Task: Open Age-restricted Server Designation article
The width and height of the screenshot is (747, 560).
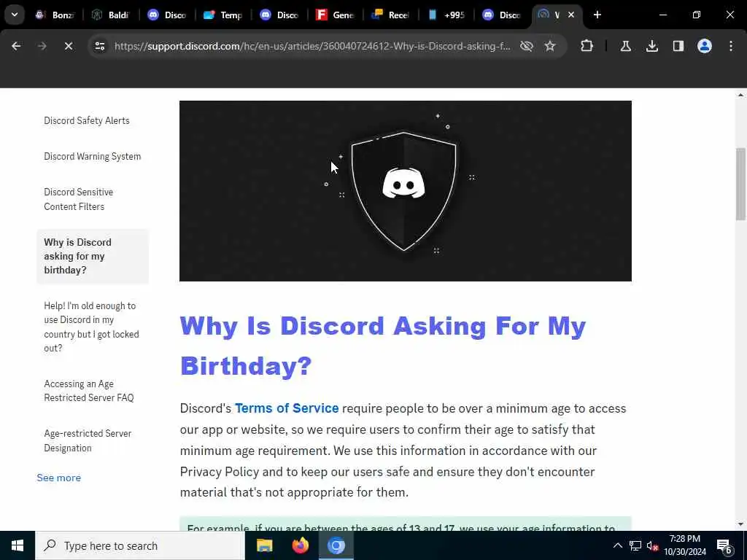Action: coord(88,440)
